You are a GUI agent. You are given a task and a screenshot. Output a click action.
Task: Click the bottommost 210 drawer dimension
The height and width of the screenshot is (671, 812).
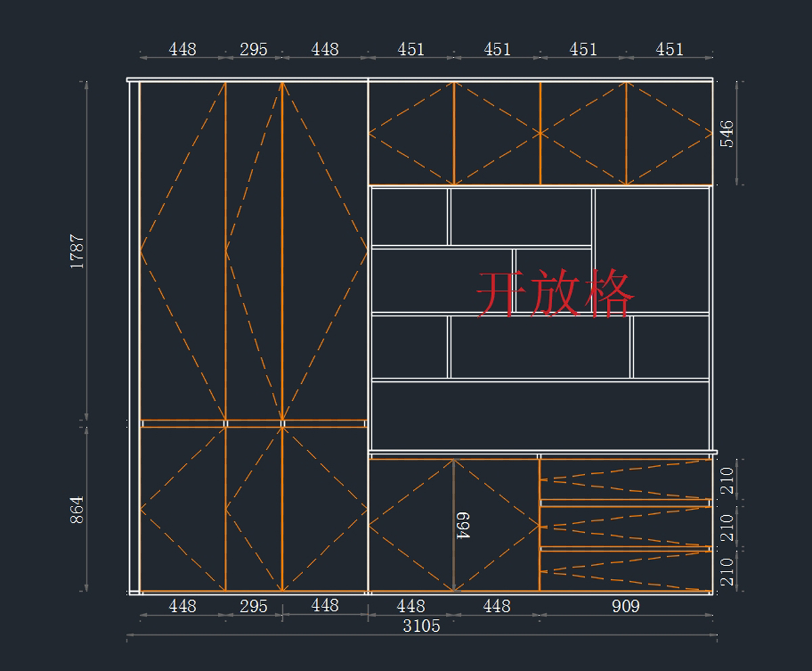pos(727,571)
